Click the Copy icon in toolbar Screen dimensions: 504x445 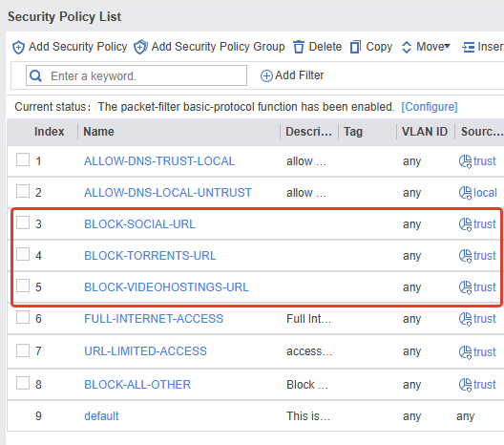coord(355,47)
